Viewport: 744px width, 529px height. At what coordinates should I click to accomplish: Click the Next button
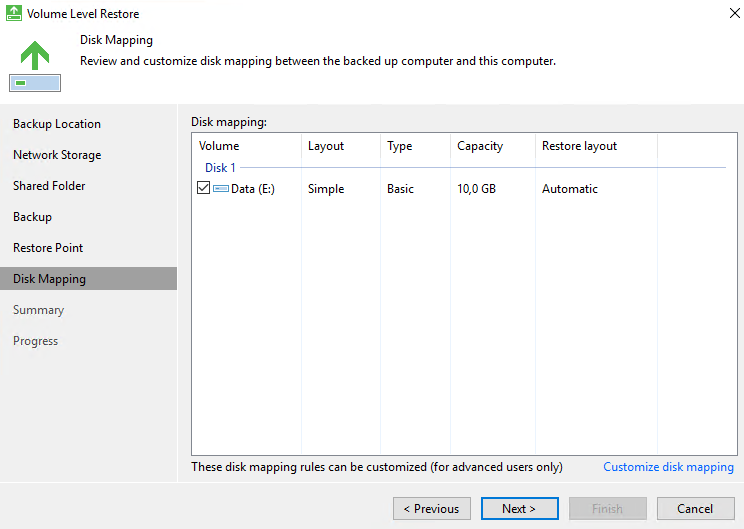pos(520,509)
